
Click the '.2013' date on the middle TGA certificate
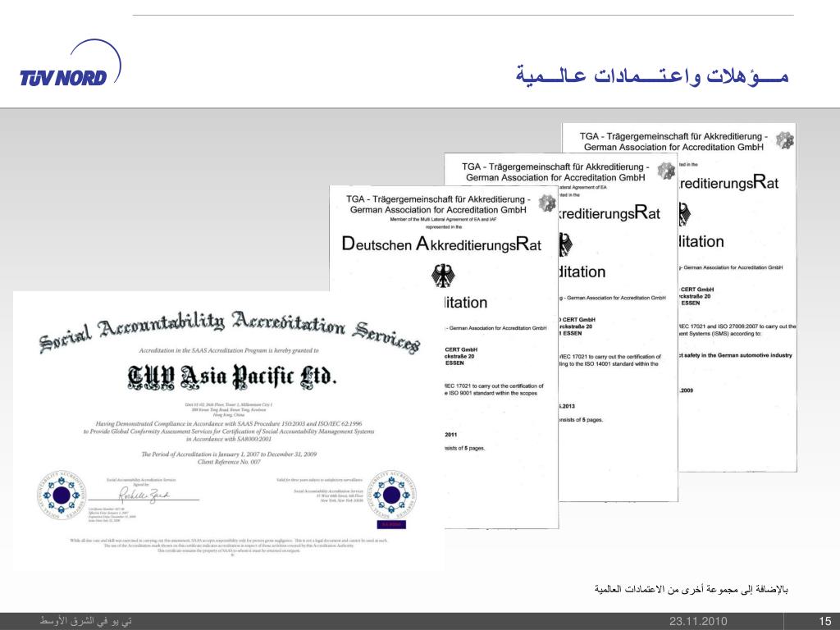(567, 405)
